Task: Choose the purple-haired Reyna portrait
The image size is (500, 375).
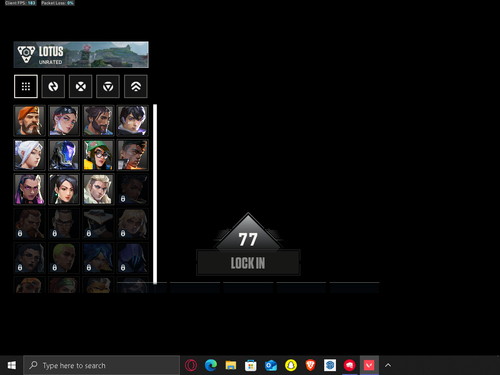Action: point(29,189)
